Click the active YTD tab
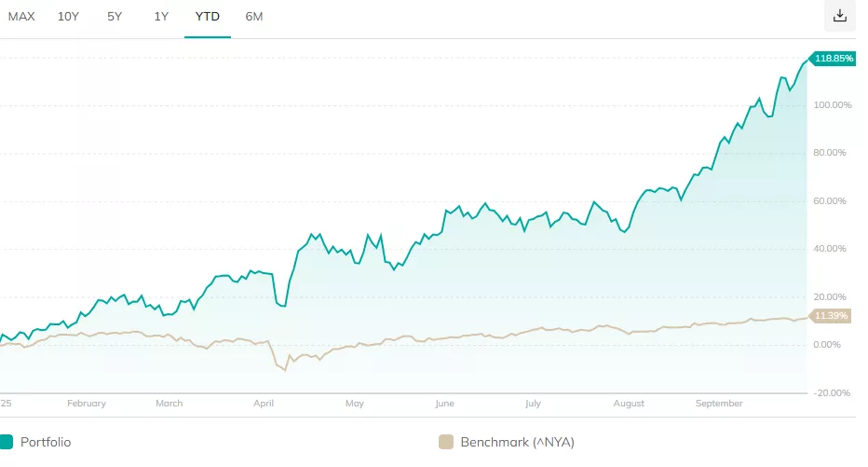 (x=208, y=16)
